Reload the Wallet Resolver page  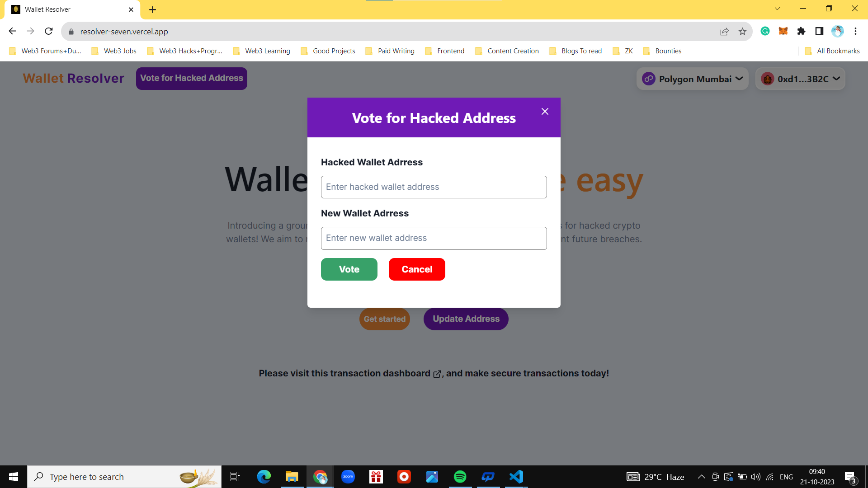(x=49, y=31)
